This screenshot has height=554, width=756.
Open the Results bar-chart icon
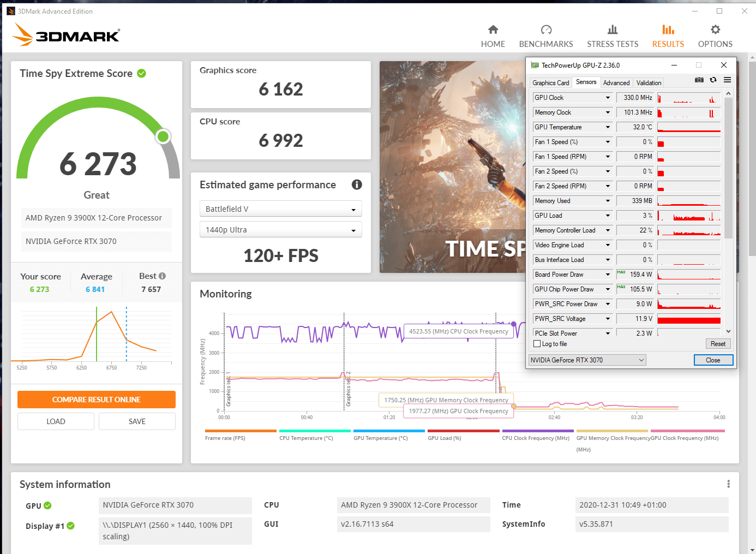click(668, 29)
